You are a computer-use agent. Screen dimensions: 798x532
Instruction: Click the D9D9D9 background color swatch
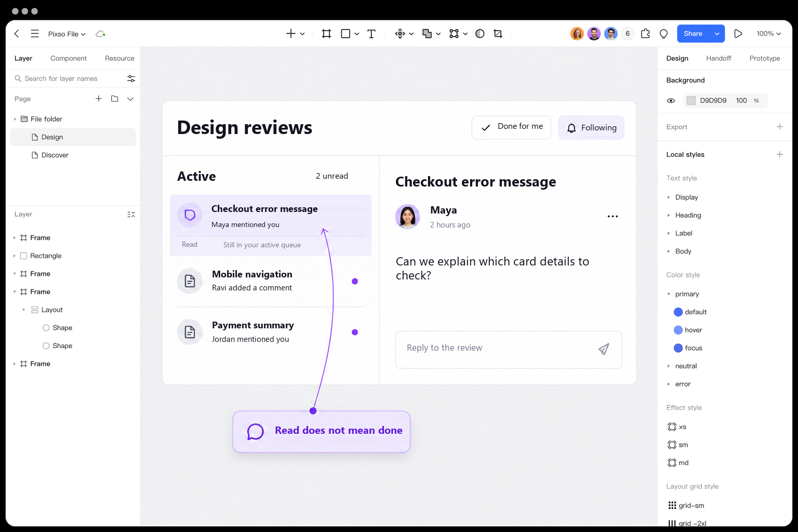tap(691, 101)
